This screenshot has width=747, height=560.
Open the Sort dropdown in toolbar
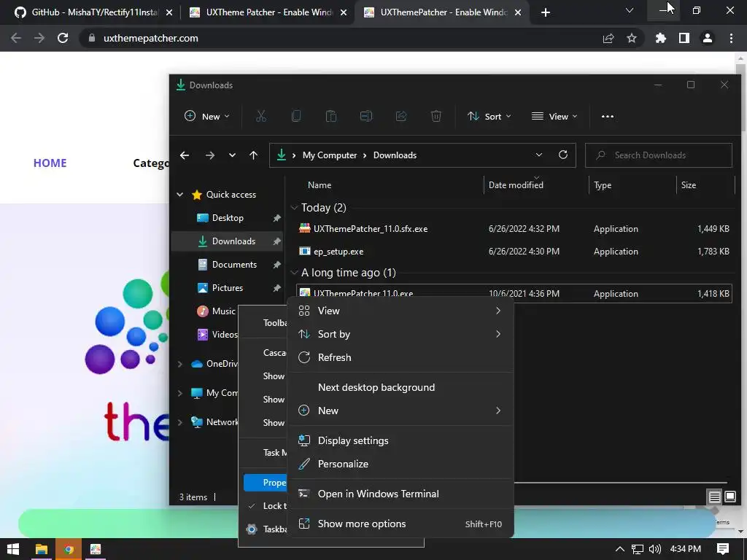pyautogui.click(x=489, y=116)
